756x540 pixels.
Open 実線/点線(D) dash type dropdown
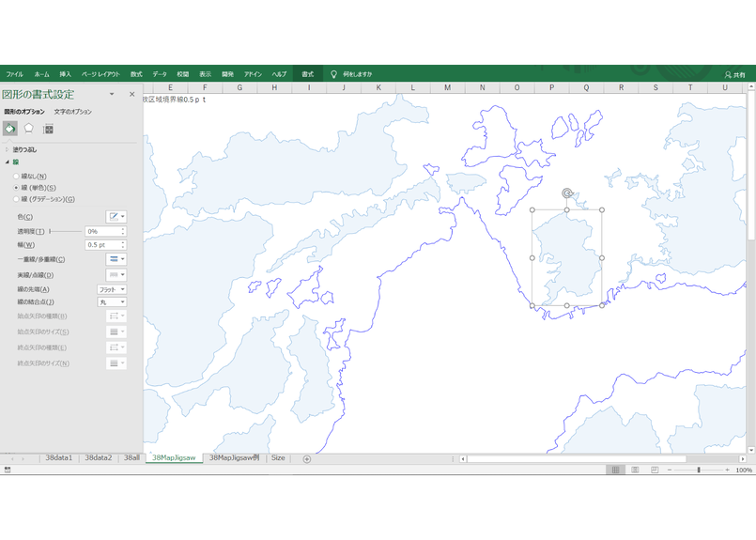coord(116,275)
